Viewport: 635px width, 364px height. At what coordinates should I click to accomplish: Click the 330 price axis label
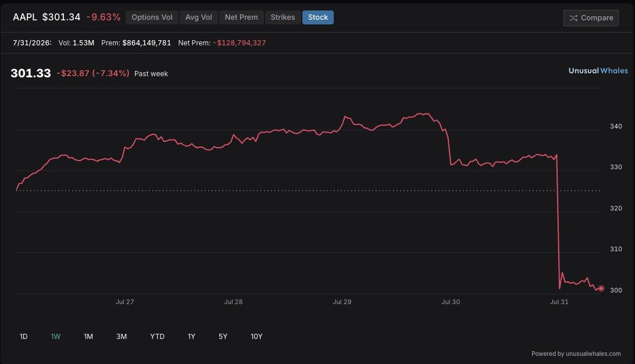coord(616,167)
